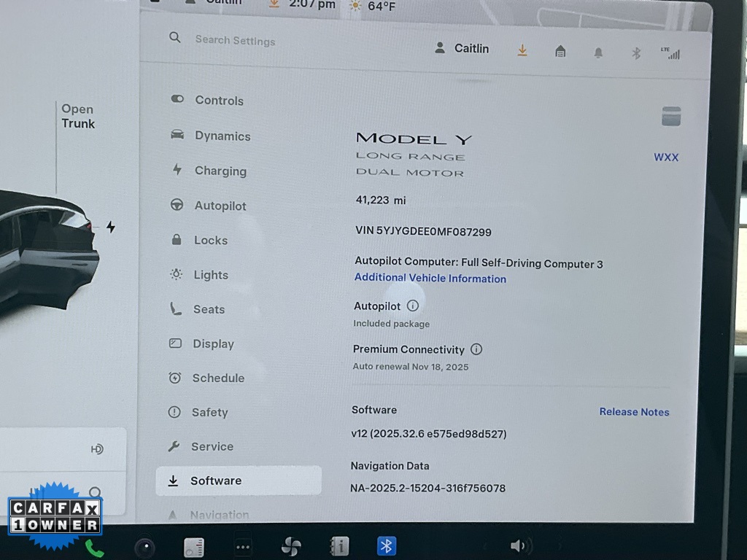Open the Display settings section

[212, 343]
